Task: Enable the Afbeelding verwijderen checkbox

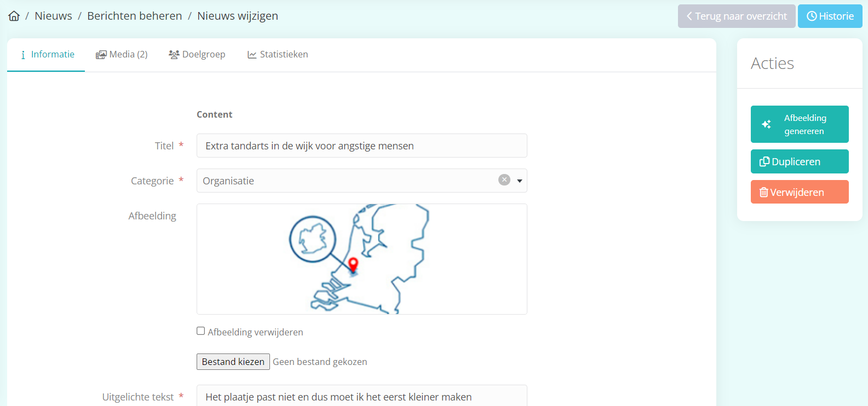Action: [x=201, y=331]
